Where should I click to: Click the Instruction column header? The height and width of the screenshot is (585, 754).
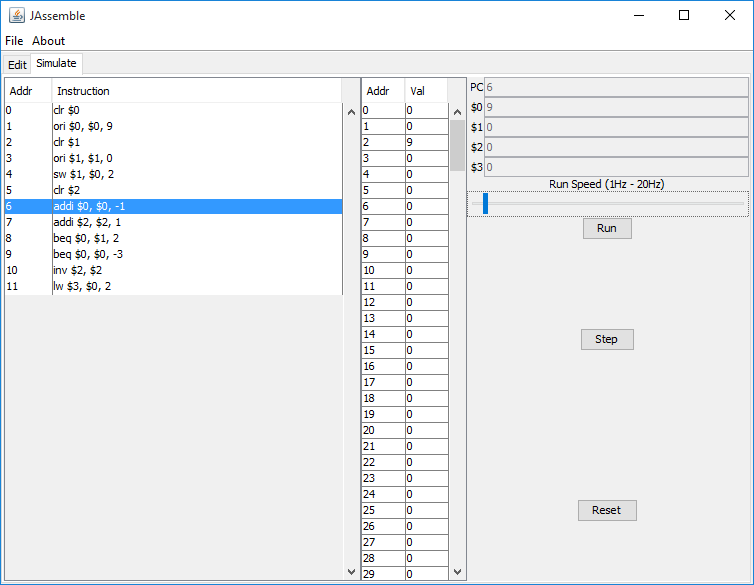(x=196, y=91)
